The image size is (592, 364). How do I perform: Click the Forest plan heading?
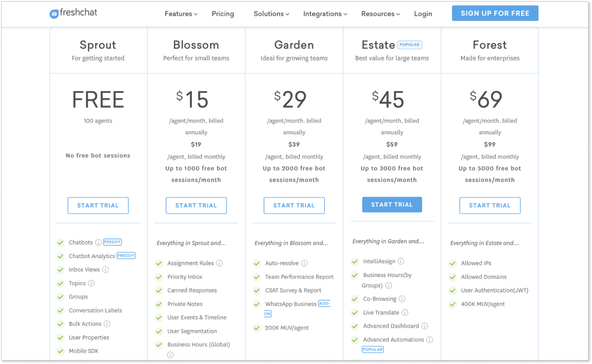[489, 45]
